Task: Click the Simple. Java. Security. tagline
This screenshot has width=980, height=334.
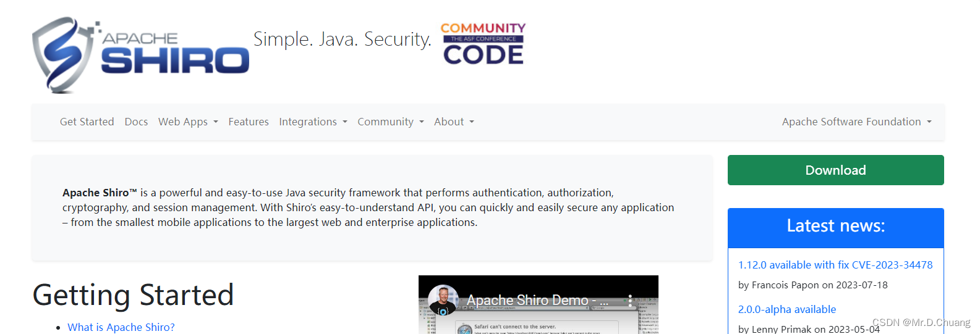Action: pyautogui.click(x=343, y=40)
